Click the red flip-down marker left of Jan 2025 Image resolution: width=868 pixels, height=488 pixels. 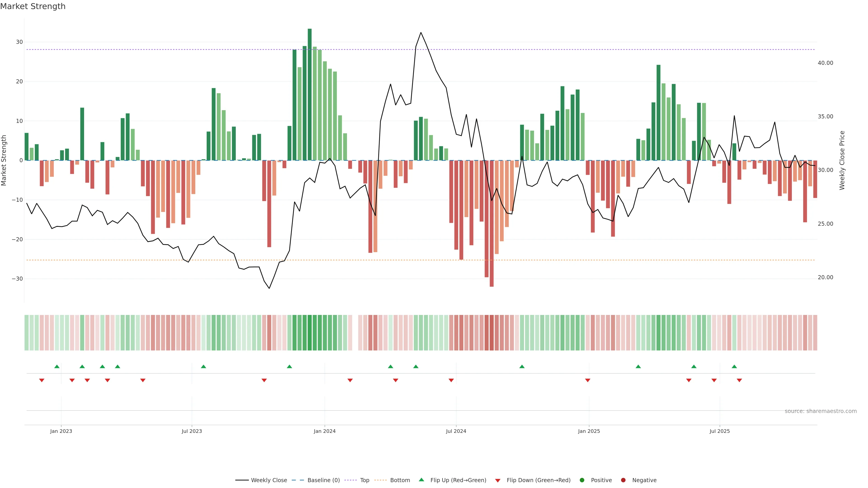tap(588, 380)
